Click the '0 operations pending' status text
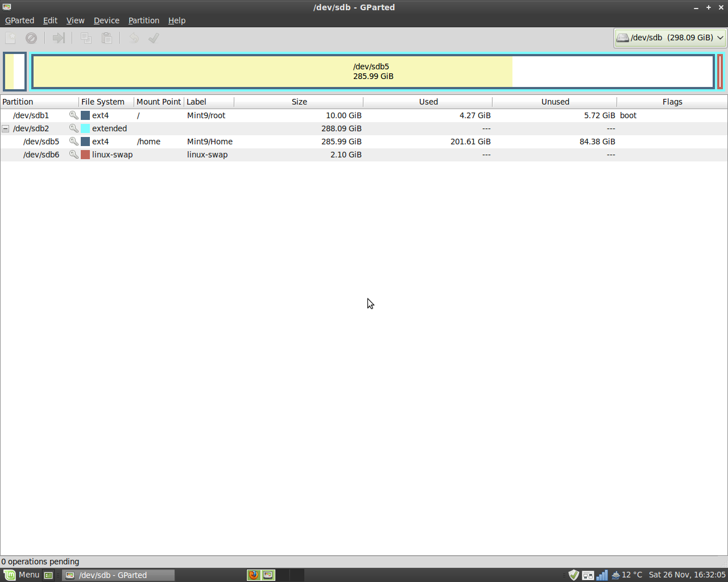This screenshot has width=728, height=582. click(40, 562)
